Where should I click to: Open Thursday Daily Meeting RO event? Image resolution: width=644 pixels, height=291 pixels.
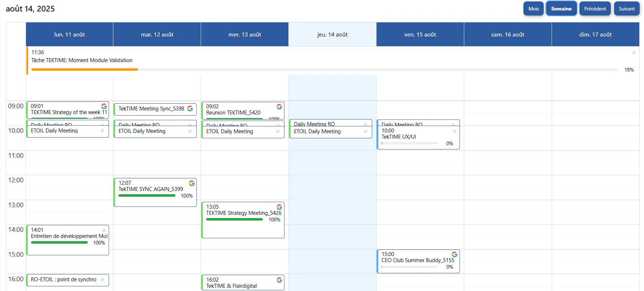coord(331,123)
